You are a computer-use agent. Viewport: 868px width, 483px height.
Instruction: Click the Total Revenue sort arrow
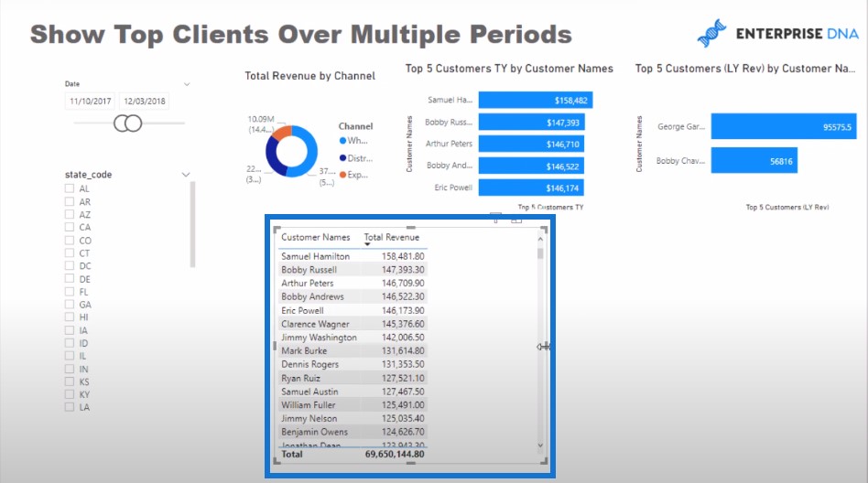367,244
